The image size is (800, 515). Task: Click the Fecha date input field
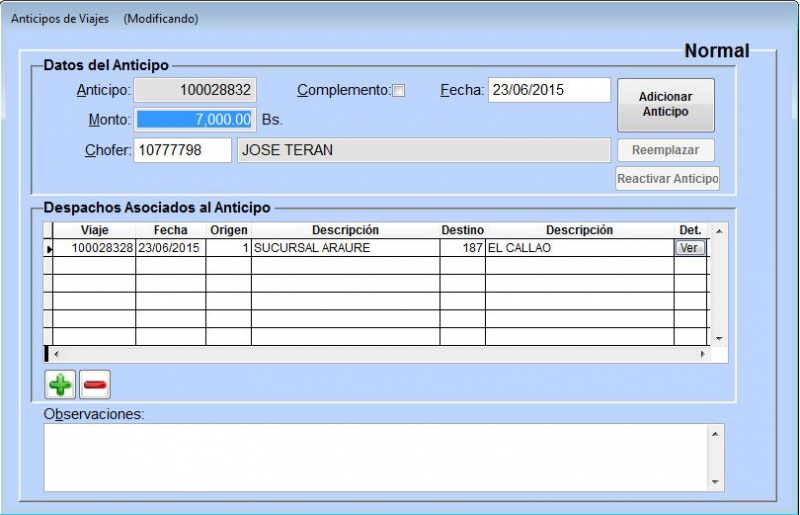pos(549,90)
